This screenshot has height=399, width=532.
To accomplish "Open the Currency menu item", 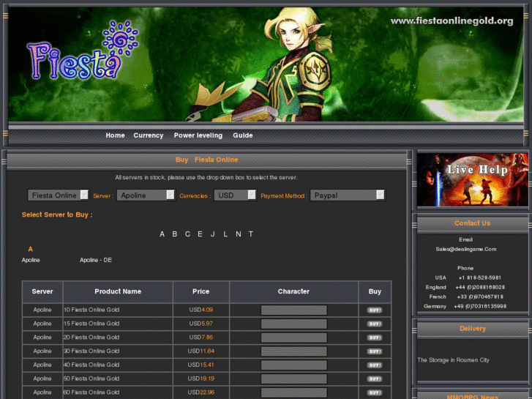I will pyautogui.click(x=149, y=135).
